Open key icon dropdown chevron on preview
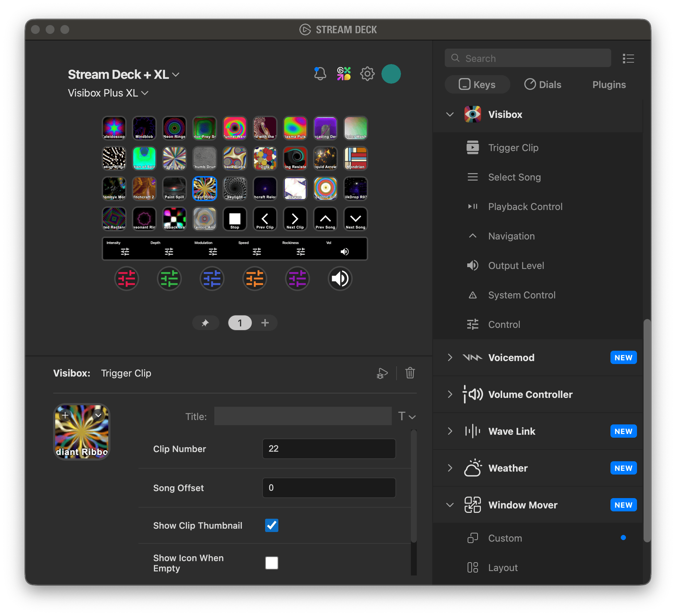 (98, 415)
